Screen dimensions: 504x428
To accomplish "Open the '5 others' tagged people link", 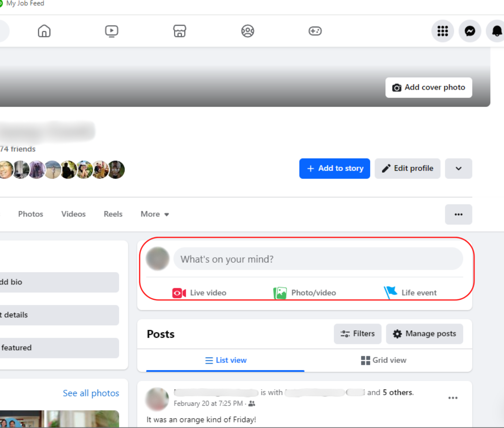I will 398,392.
